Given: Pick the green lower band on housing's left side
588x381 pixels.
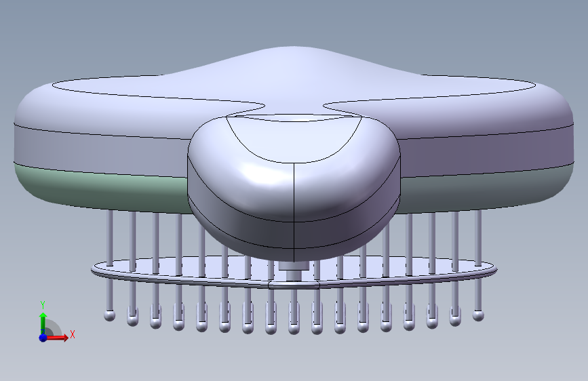Looking at the screenshot, I should [101, 189].
